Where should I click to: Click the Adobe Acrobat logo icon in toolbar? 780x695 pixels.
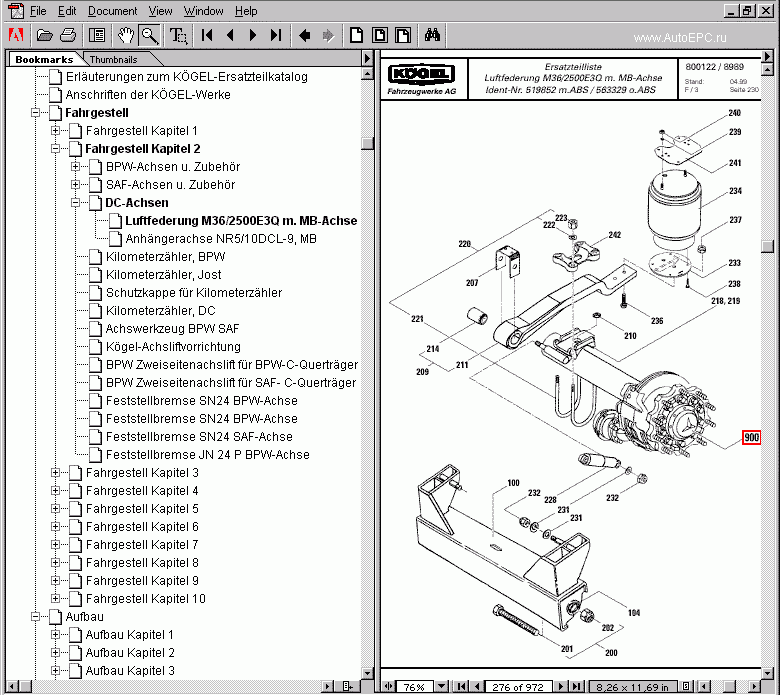click(x=16, y=35)
